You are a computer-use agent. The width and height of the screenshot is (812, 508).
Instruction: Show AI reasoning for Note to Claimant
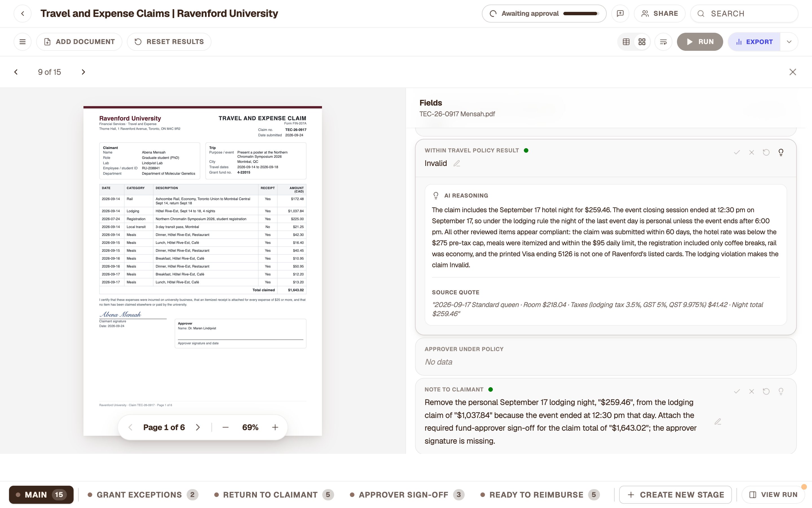[781, 391]
